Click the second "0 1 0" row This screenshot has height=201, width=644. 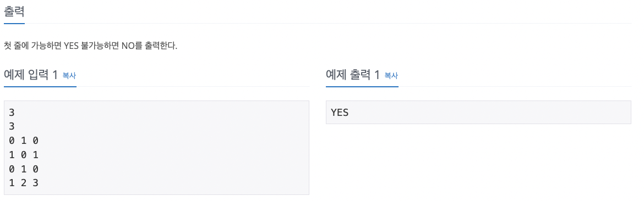point(24,169)
